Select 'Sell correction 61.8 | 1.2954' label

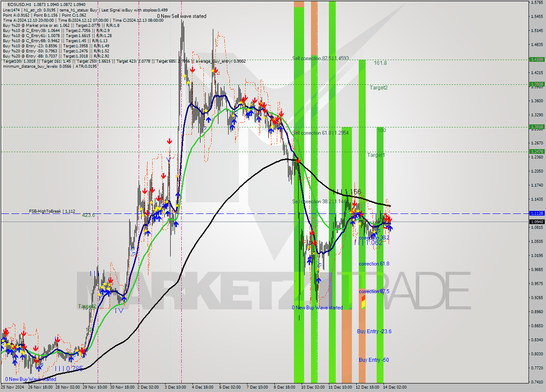(320, 133)
